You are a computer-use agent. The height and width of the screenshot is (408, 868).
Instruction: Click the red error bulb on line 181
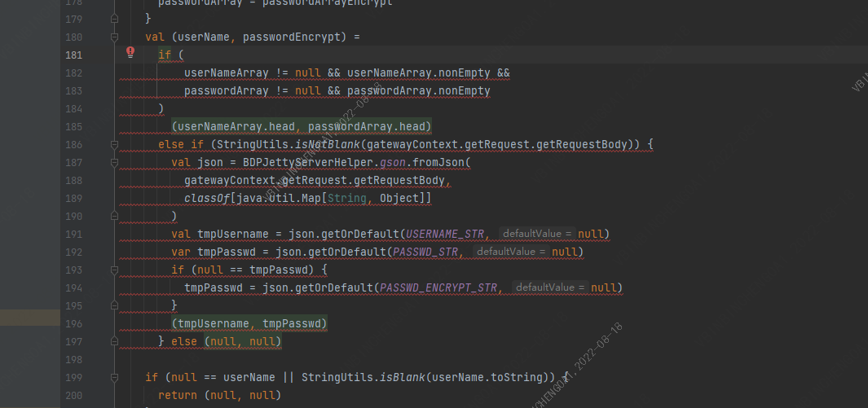pos(130,52)
